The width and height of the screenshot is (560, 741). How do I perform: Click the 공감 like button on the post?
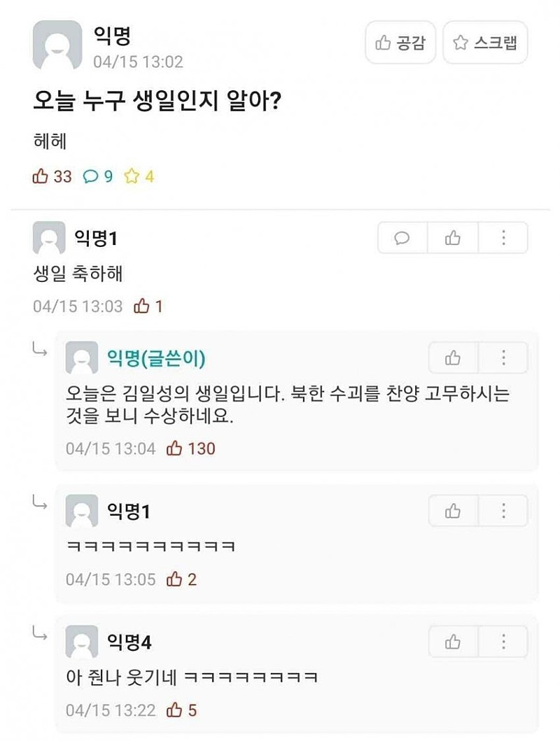400,43
